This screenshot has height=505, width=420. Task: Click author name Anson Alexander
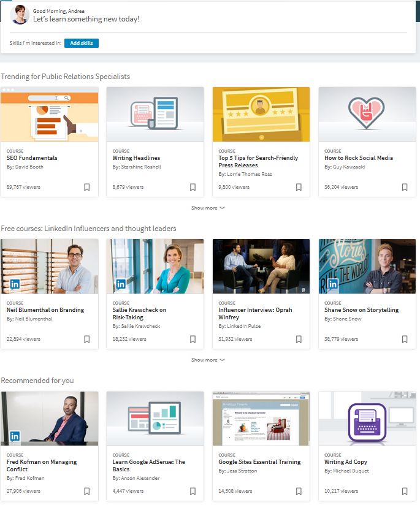click(x=140, y=478)
